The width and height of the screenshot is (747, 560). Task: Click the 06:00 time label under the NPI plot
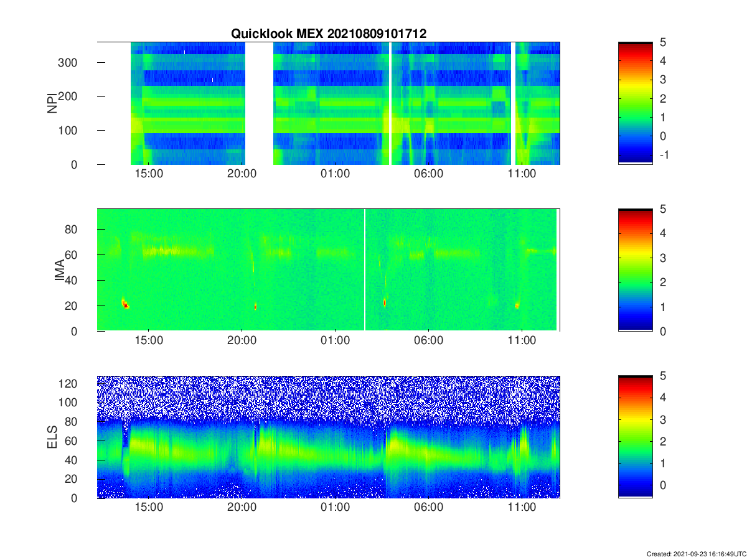click(x=429, y=174)
